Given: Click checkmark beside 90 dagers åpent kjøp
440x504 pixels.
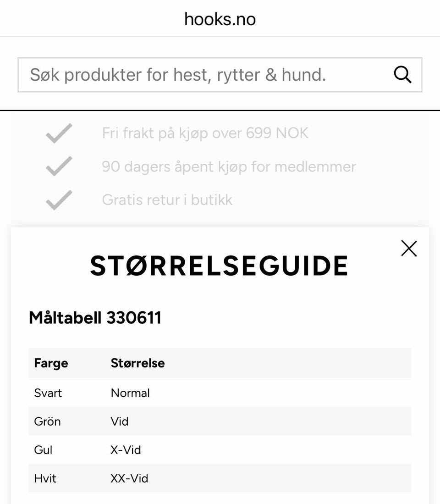Looking at the screenshot, I should coord(59,166).
